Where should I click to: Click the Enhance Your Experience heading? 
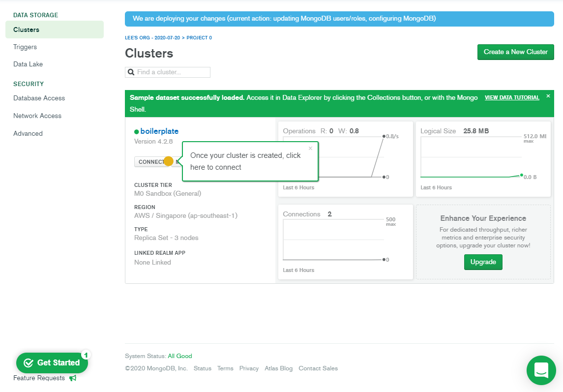tap(483, 218)
